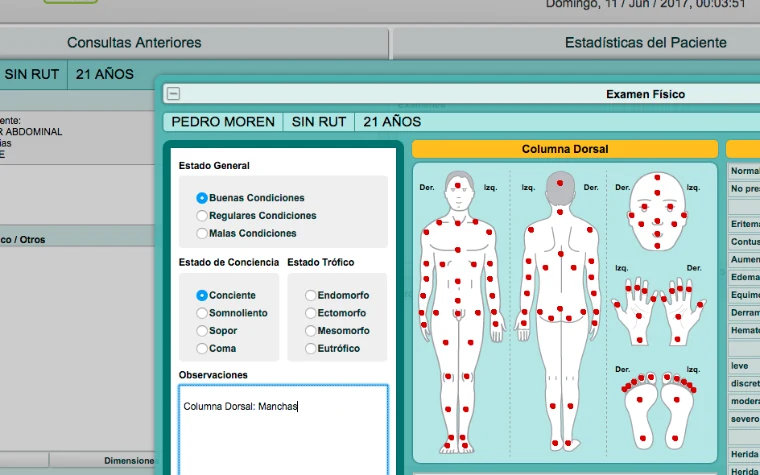This screenshot has width=760, height=475.
Task: Select the Der. eye dot on face diagram
Action: (645, 206)
